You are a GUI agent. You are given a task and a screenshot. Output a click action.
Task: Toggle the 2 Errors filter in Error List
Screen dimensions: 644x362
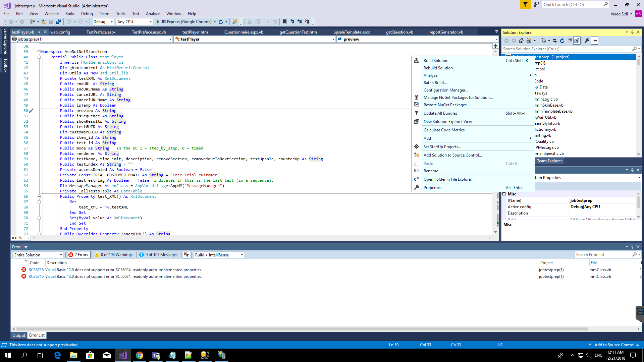[78, 254]
